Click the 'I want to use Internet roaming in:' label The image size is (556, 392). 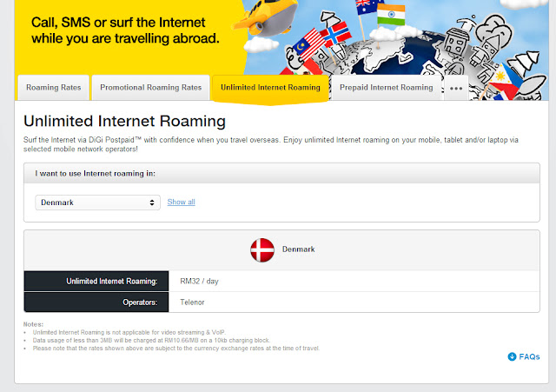95,174
